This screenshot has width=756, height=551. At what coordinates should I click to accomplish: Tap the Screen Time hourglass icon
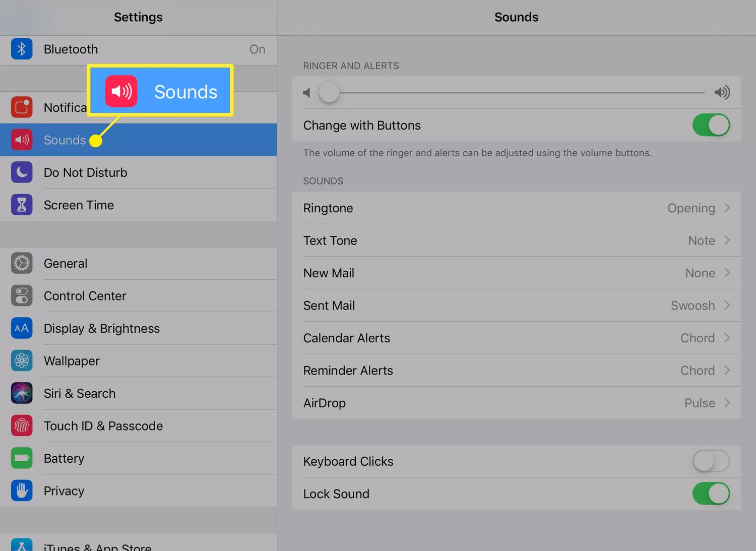point(22,205)
